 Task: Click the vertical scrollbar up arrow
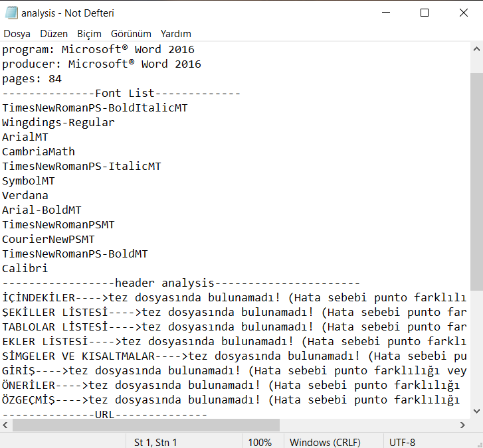click(476, 49)
